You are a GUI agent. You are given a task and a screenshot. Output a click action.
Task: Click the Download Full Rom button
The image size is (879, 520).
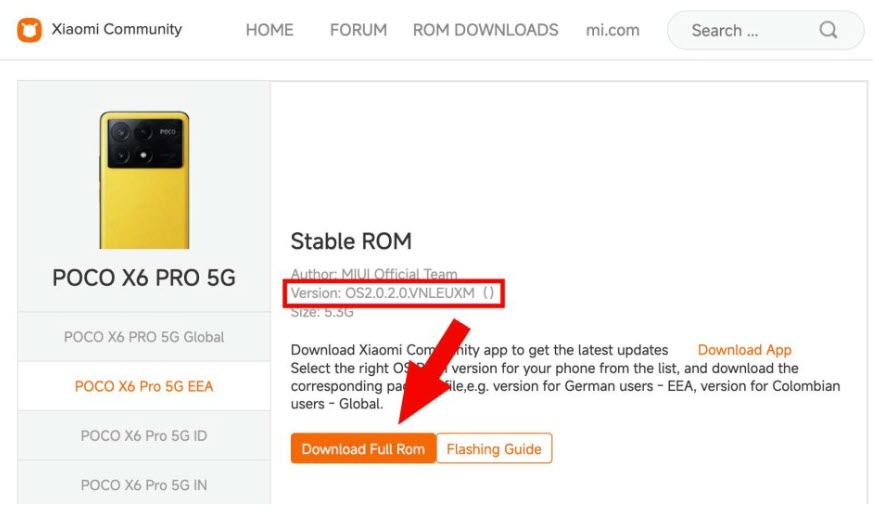(363, 448)
